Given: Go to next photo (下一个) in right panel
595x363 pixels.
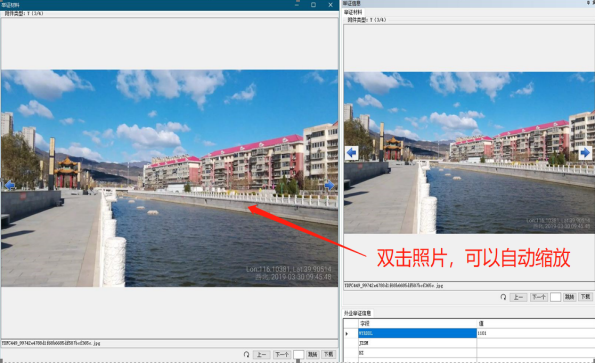Looking at the screenshot, I should (538, 297).
